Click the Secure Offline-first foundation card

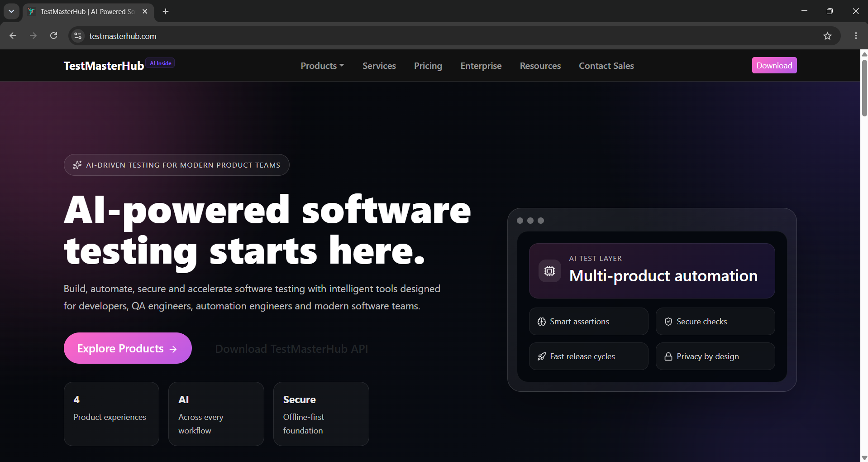tap(321, 414)
